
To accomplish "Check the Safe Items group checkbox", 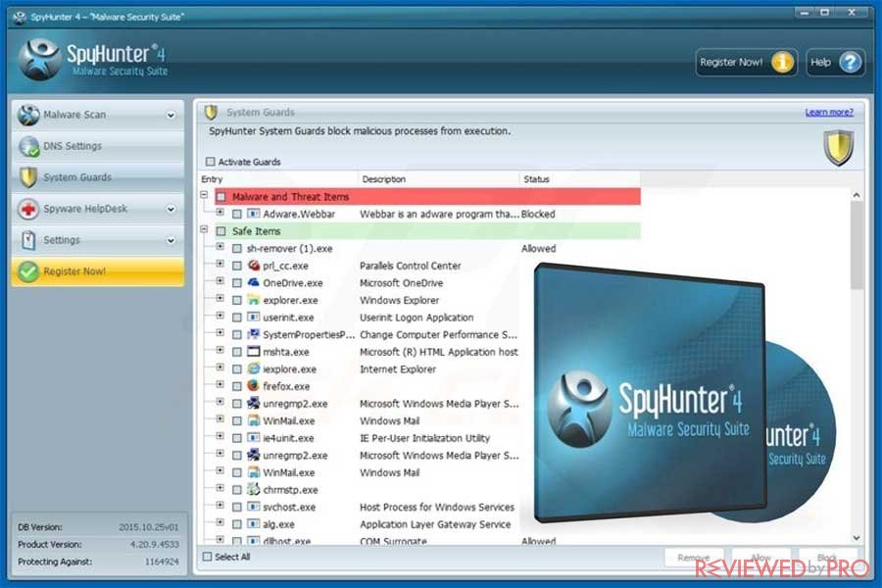I will (221, 231).
